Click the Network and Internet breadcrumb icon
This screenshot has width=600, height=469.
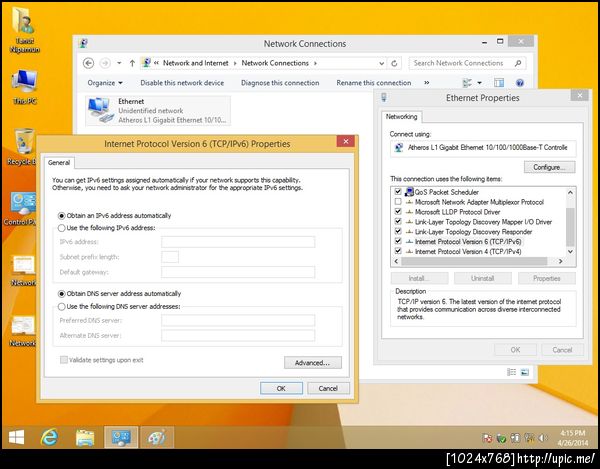(x=146, y=63)
